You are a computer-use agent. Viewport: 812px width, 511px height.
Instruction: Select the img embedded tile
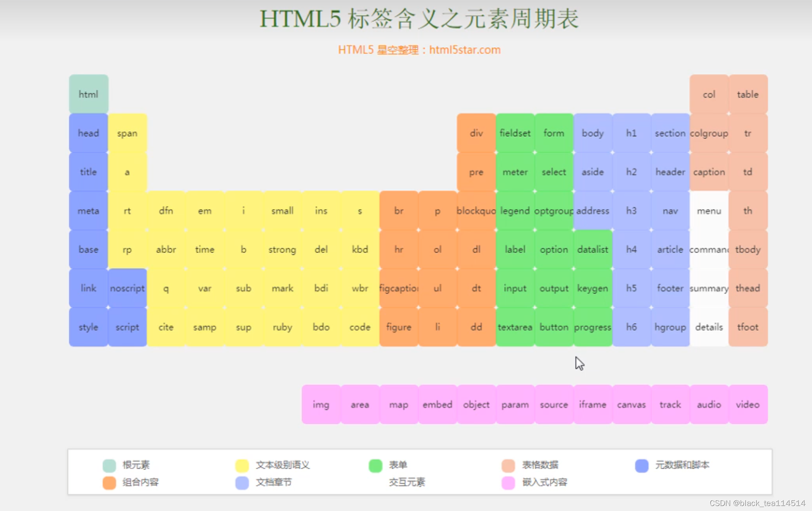click(x=321, y=405)
